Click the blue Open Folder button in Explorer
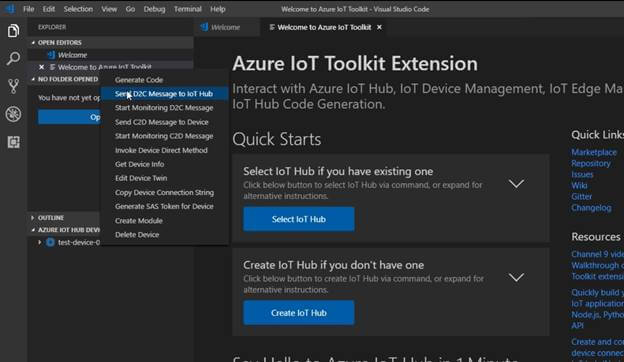Screen dimensions: 624x362 (69, 117)
